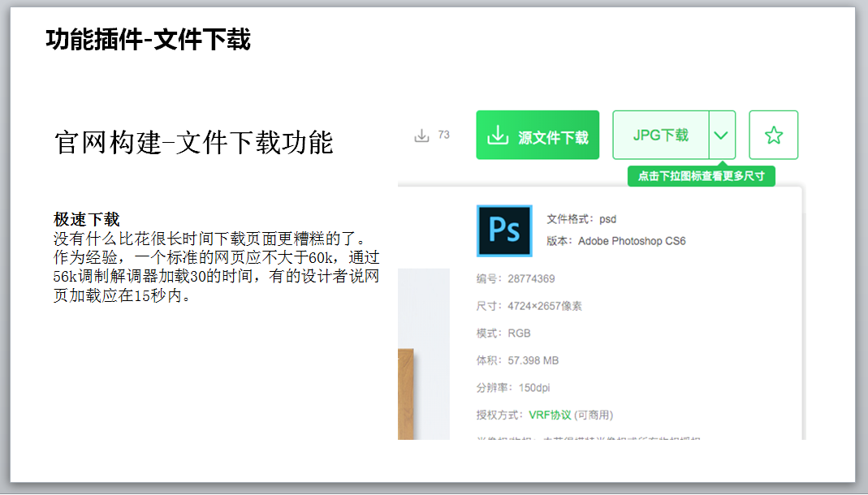Click the 点击下拉图标查看更多尺寸 tooltip
The image size is (868, 495).
point(701,176)
